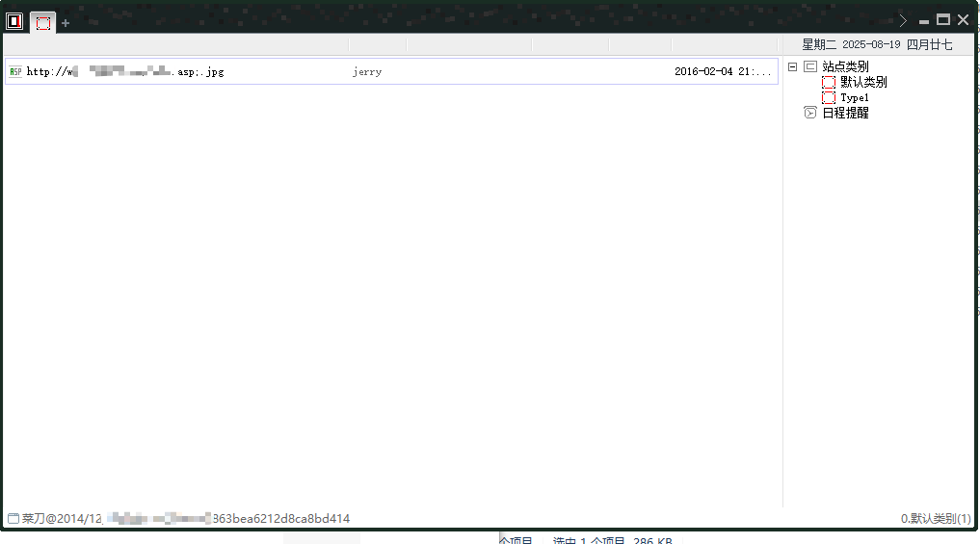Viewport: 980px width, 544px height.
Task: Click the 0.默认类别(1) status entry
Action: coord(936,518)
